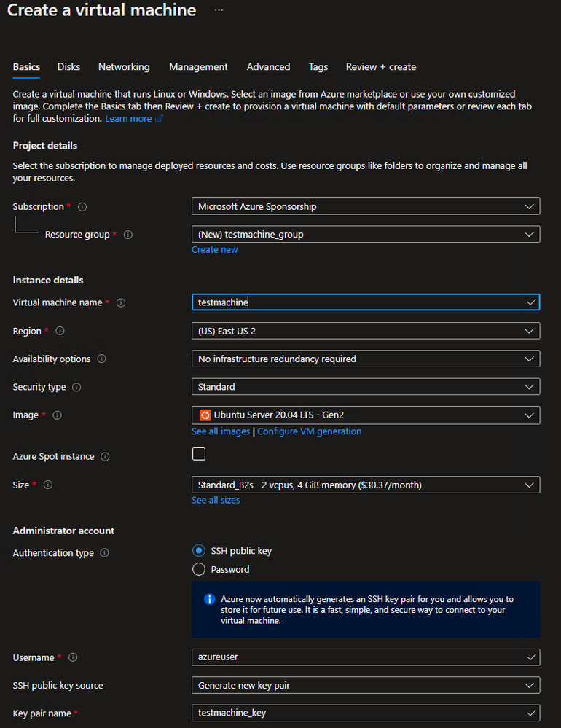Click Create new resource group link
561x728 pixels.
[x=214, y=250]
